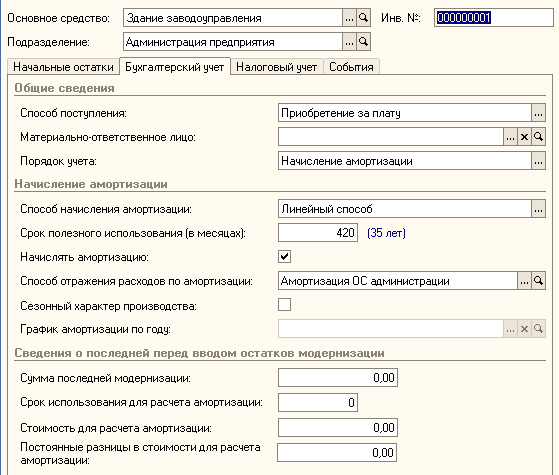Switch to the Налоговый учет tab
The image size is (559, 475).
point(277,67)
